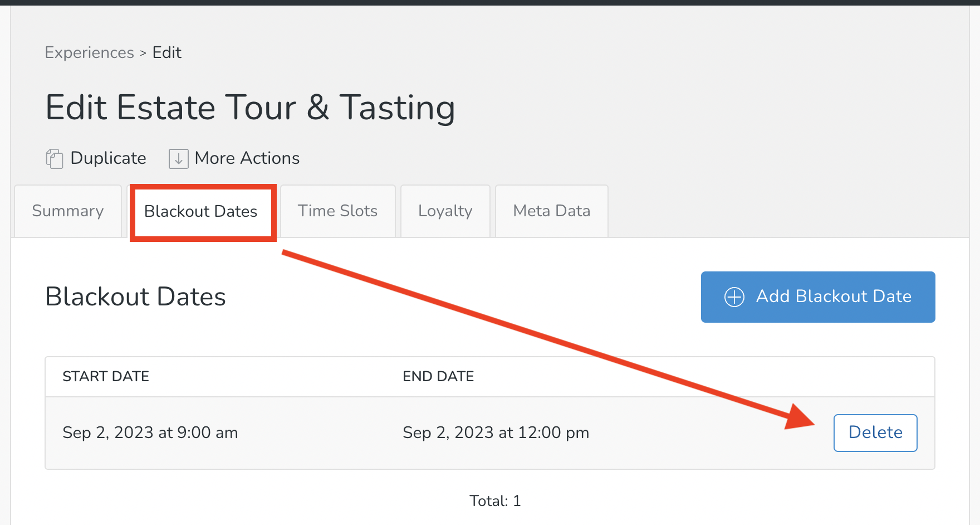The width and height of the screenshot is (980, 525).
Task: Click the plus circle icon on Add Blackout Date
Action: (734, 297)
